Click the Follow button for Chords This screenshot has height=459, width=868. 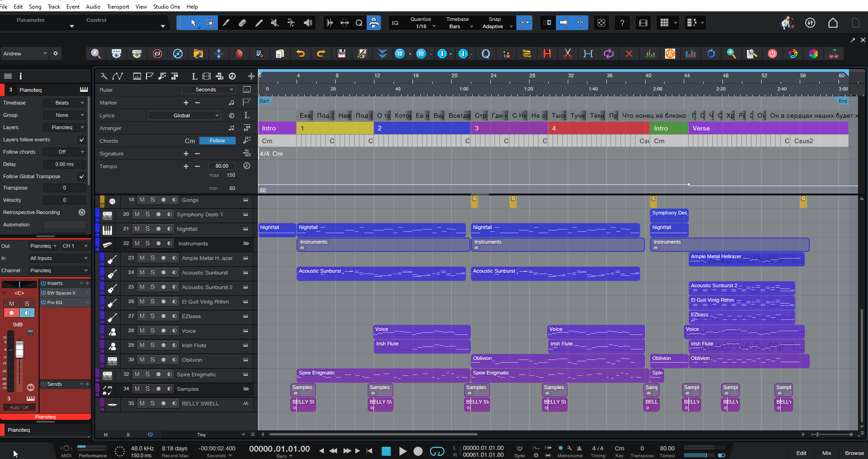[217, 141]
